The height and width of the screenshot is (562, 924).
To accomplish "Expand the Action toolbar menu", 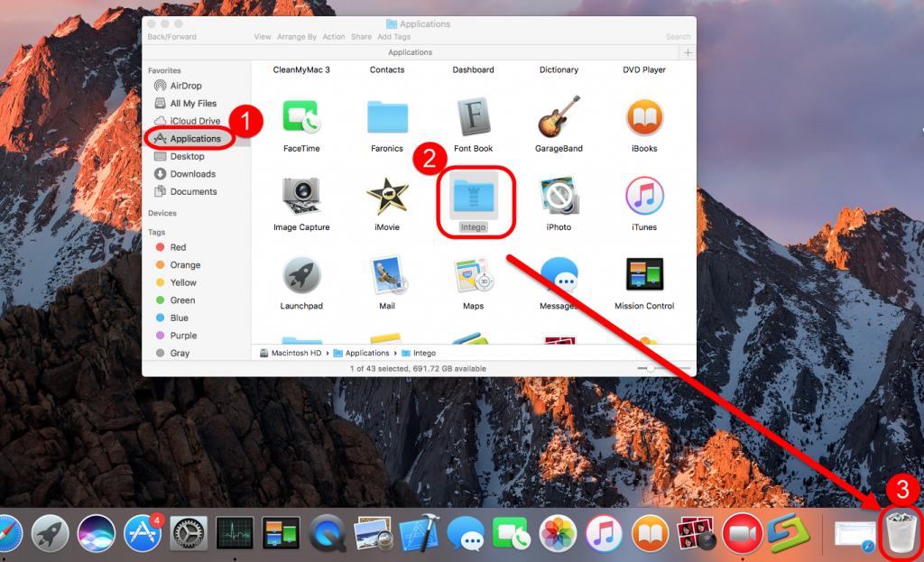I will [334, 37].
